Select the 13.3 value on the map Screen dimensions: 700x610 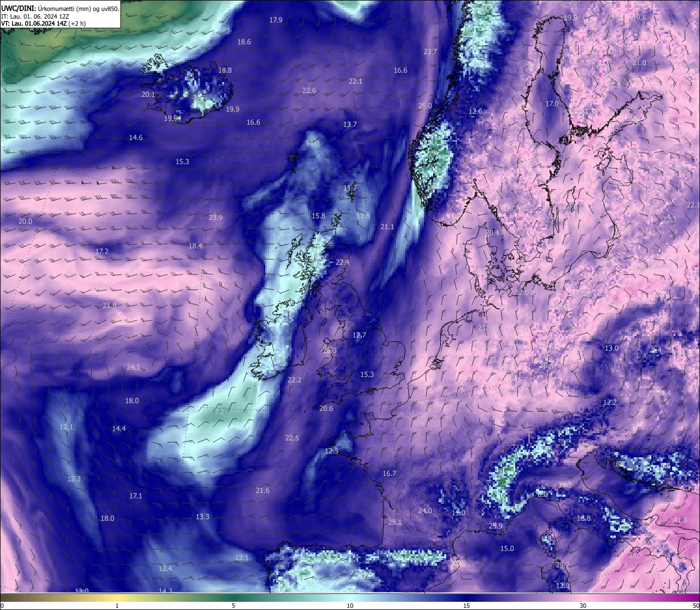tap(202, 517)
